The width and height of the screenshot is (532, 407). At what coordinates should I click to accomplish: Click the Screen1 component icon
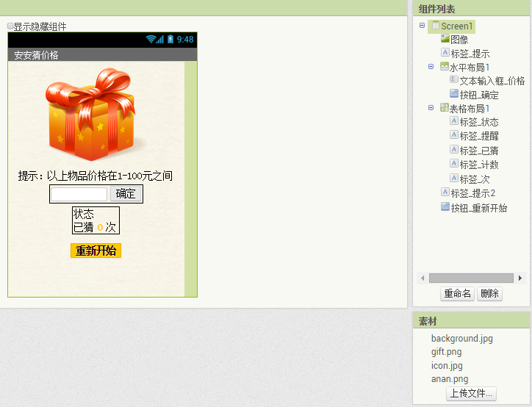coord(436,26)
